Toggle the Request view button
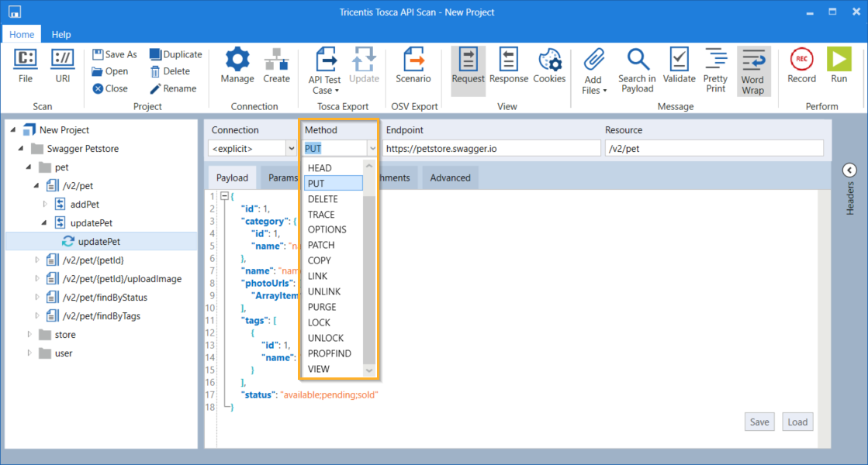Viewport: 868px width, 465px height. (x=468, y=66)
